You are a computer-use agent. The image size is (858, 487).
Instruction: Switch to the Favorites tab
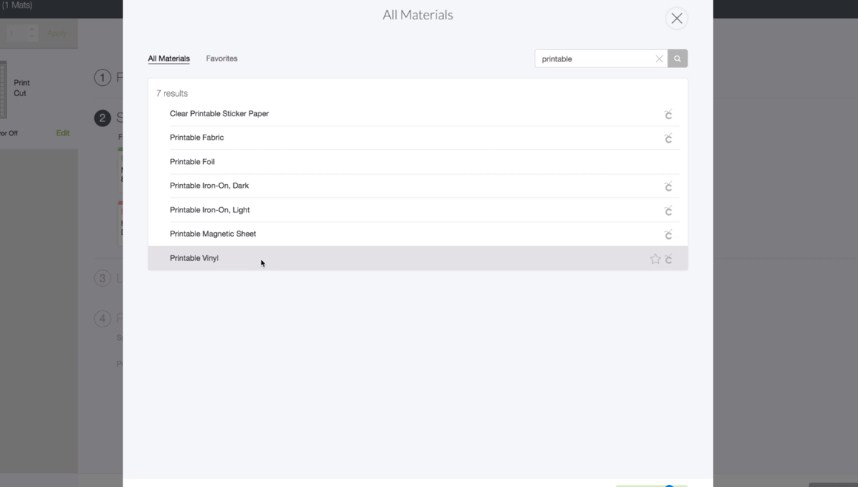click(x=222, y=59)
